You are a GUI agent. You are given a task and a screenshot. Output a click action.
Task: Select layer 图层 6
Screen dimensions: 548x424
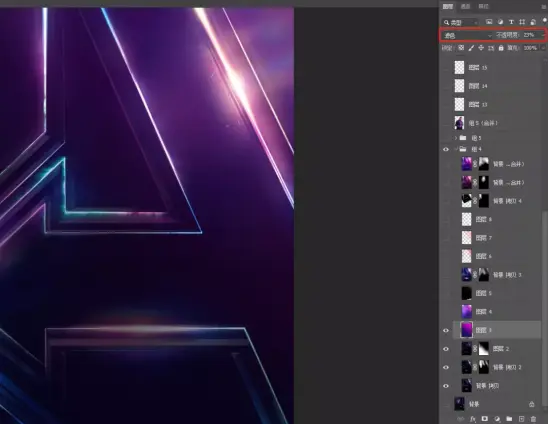tap(496, 257)
